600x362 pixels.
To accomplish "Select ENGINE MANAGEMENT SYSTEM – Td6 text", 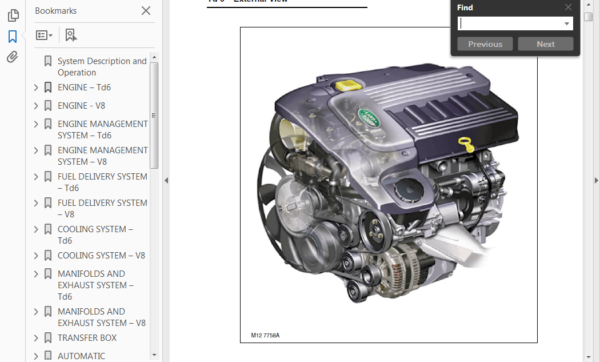I will [x=102, y=130].
